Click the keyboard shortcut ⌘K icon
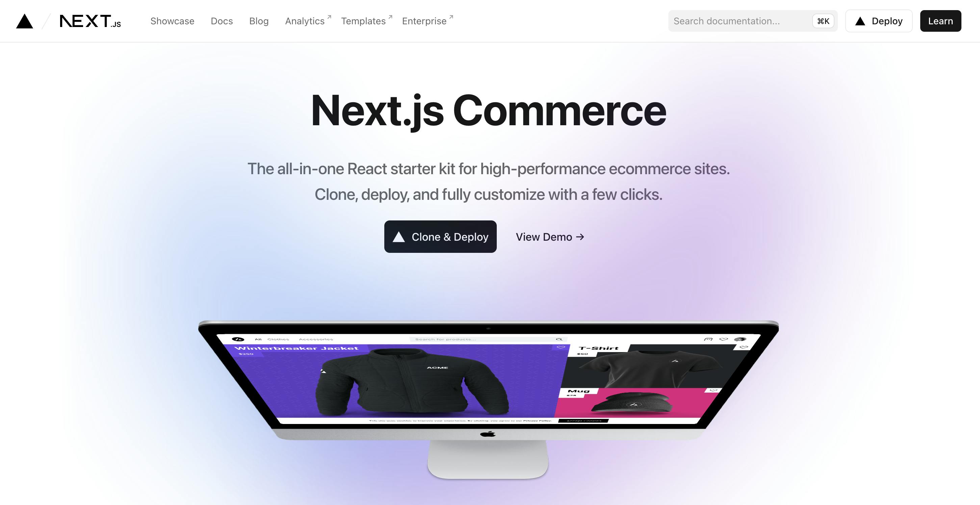The height and width of the screenshot is (505, 980). coord(823,21)
